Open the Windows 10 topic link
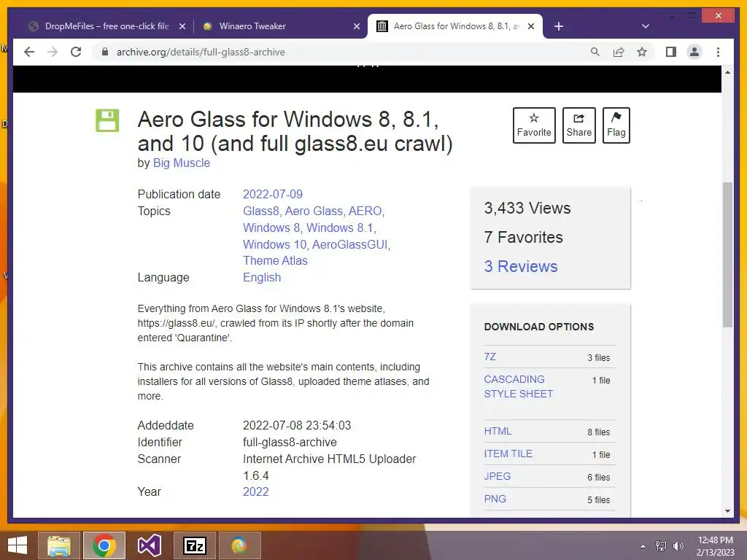Screen dimensions: 747x560 [274, 244]
